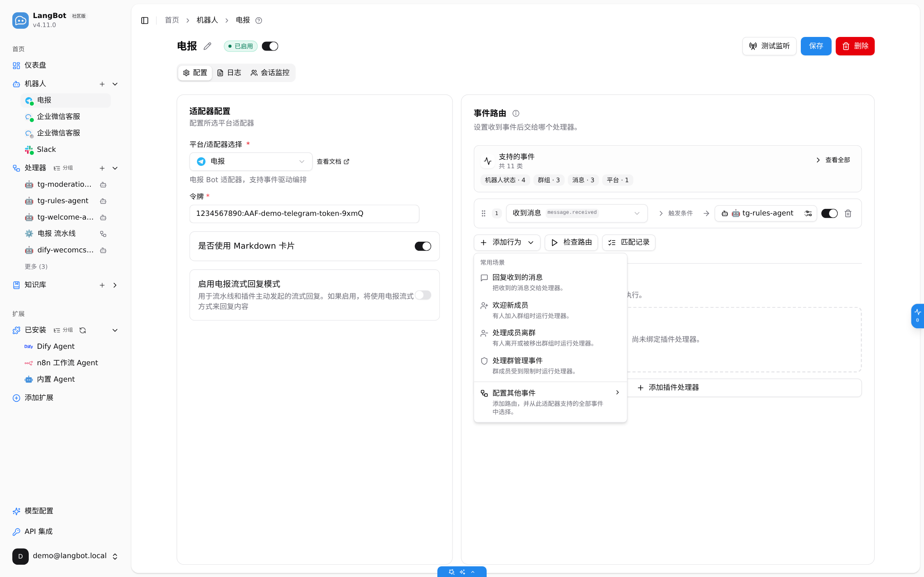Add a new robot with plus icon
The height and width of the screenshot is (577, 924).
(102, 84)
